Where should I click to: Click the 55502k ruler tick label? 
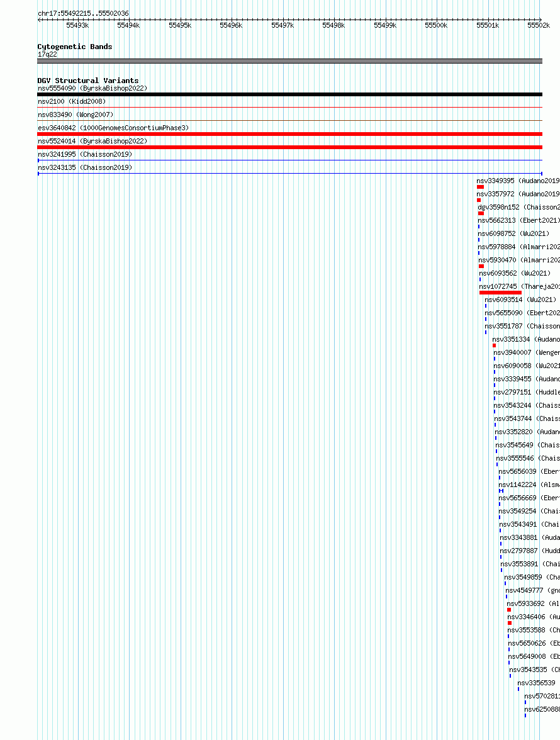click(x=539, y=25)
